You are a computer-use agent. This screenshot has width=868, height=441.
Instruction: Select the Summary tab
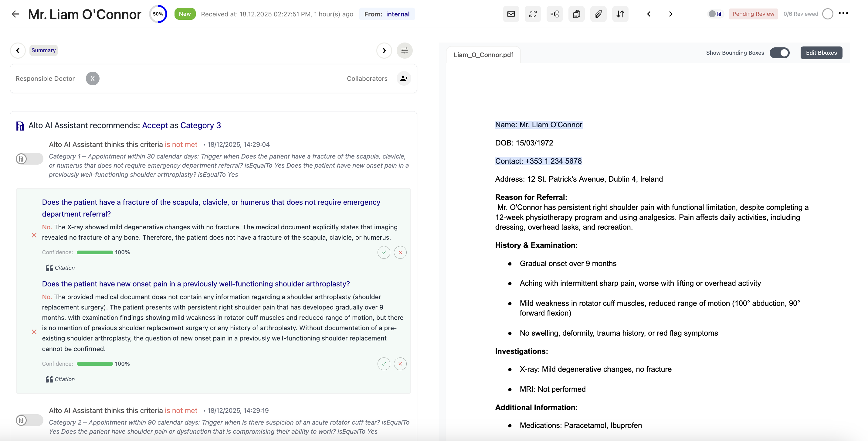(x=43, y=50)
